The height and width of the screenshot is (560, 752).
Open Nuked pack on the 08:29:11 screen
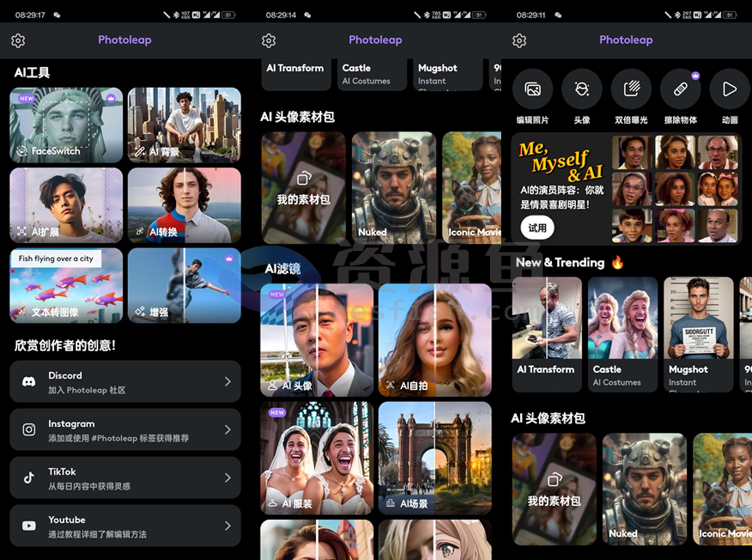pos(644,489)
